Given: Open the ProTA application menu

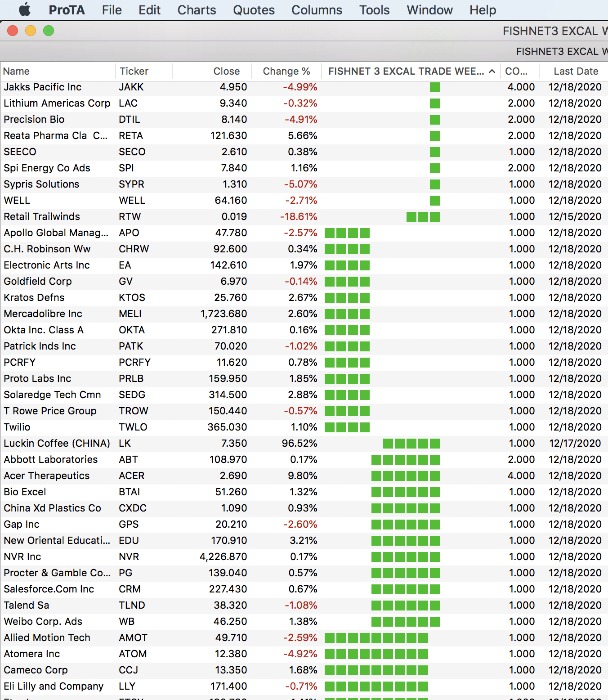Looking at the screenshot, I should click(67, 10).
